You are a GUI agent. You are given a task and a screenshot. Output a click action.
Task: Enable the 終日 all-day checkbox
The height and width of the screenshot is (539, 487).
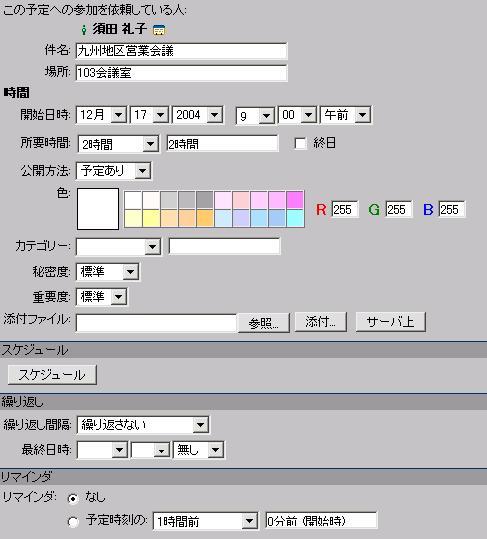coord(300,143)
